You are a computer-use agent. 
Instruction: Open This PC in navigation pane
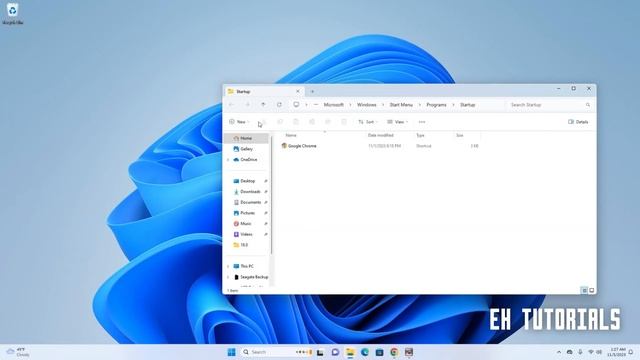(x=247, y=266)
